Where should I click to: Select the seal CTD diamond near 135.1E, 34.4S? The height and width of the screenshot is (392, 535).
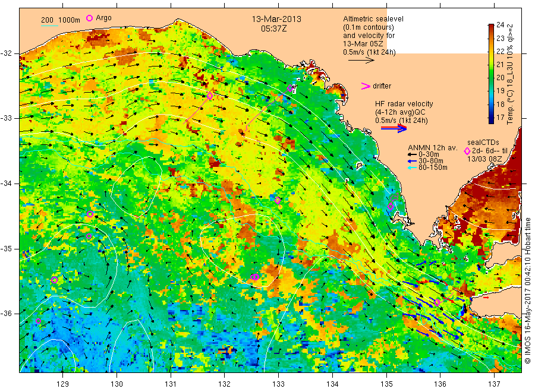(x=391, y=206)
